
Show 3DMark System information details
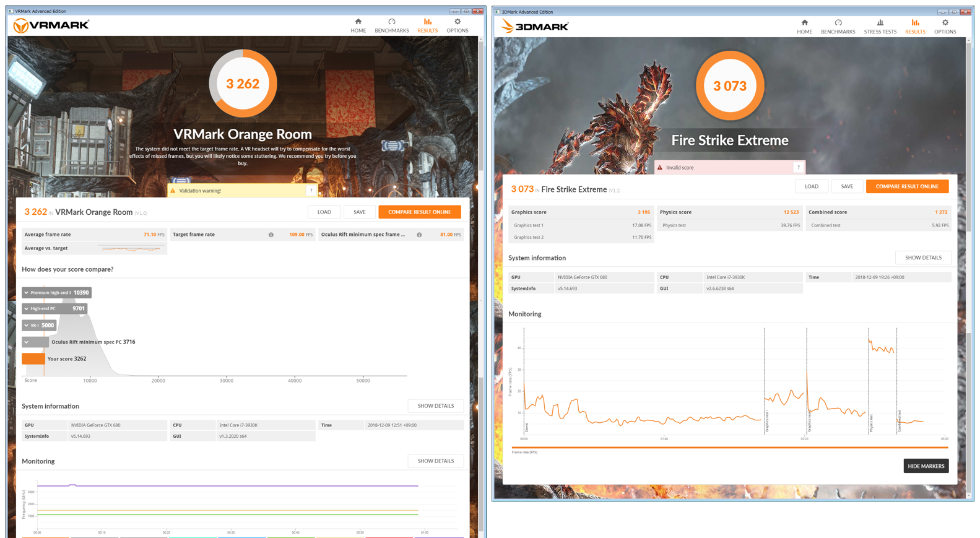point(923,258)
